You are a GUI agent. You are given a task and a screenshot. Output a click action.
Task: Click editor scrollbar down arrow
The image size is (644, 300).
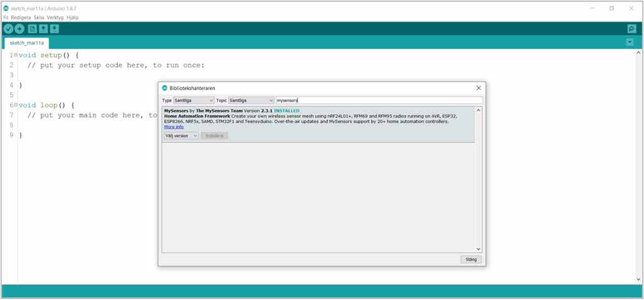click(x=638, y=279)
